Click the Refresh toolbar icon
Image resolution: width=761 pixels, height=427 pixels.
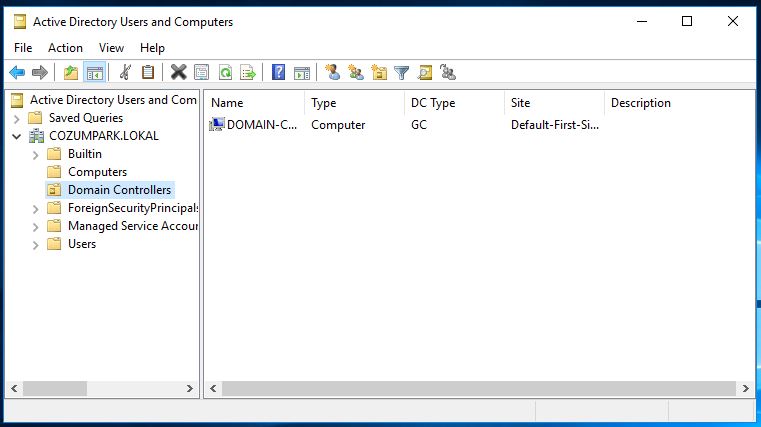pyautogui.click(x=225, y=72)
